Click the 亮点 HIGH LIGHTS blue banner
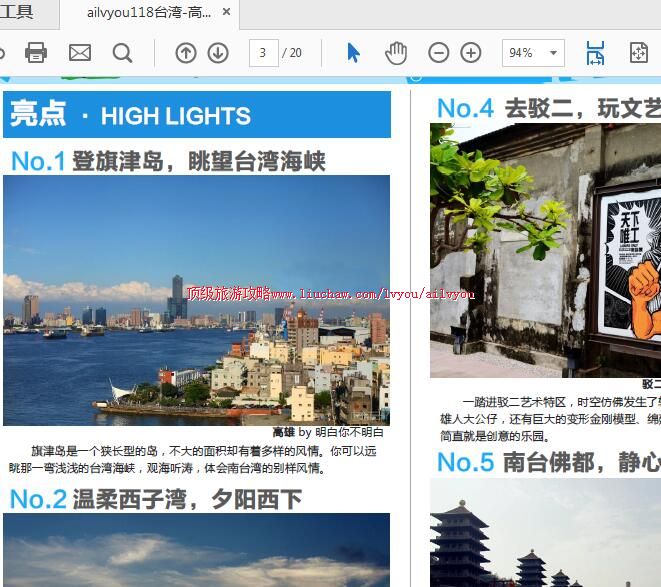The image size is (661, 587). [x=196, y=115]
